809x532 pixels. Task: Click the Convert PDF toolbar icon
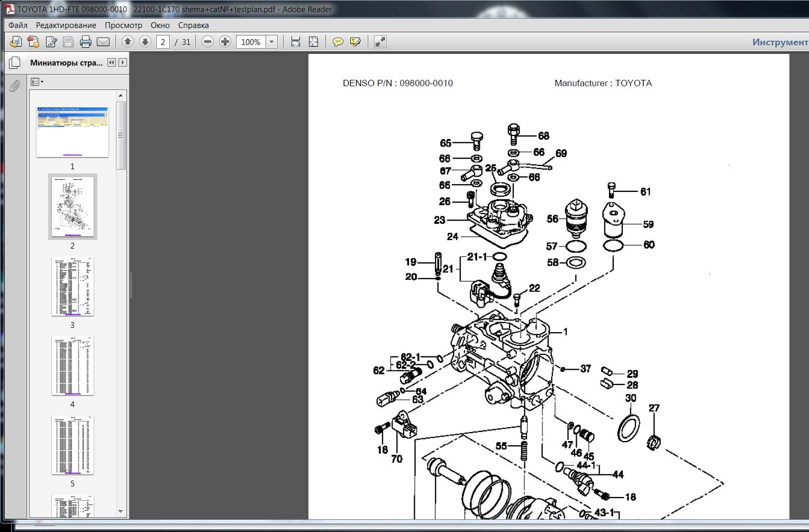click(33, 42)
